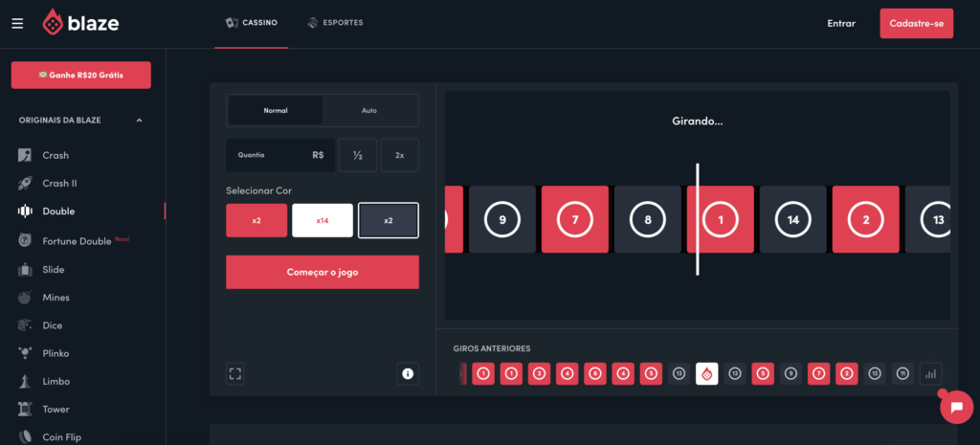This screenshot has width=980, height=445.
Task: Click the Blaze logo
Action: pos(80,23)
